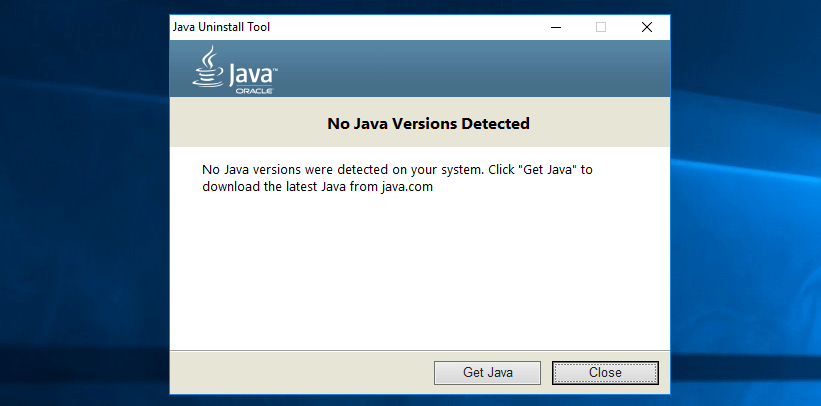Click the disabled maximize button
This screenshot has width=821, height=406.
tap(601, 27)
